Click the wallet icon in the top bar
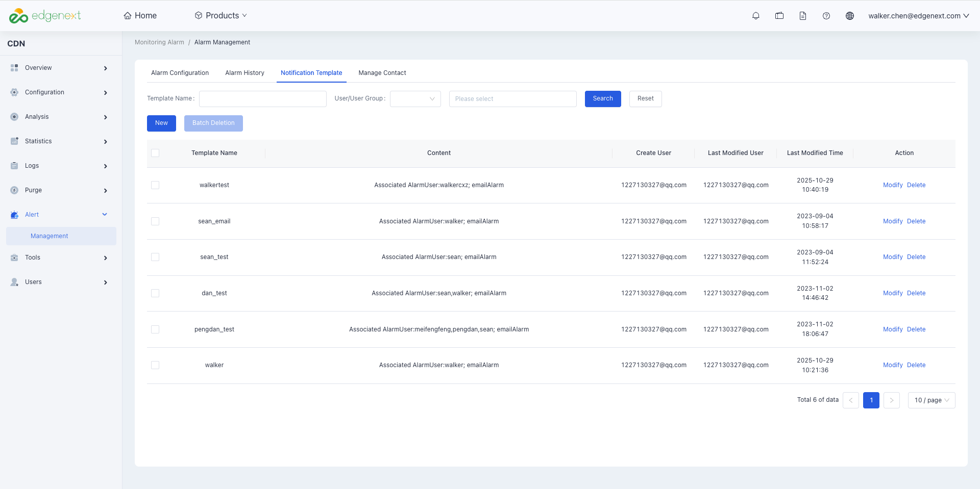 pyautogui.click(x=779, y=16)
